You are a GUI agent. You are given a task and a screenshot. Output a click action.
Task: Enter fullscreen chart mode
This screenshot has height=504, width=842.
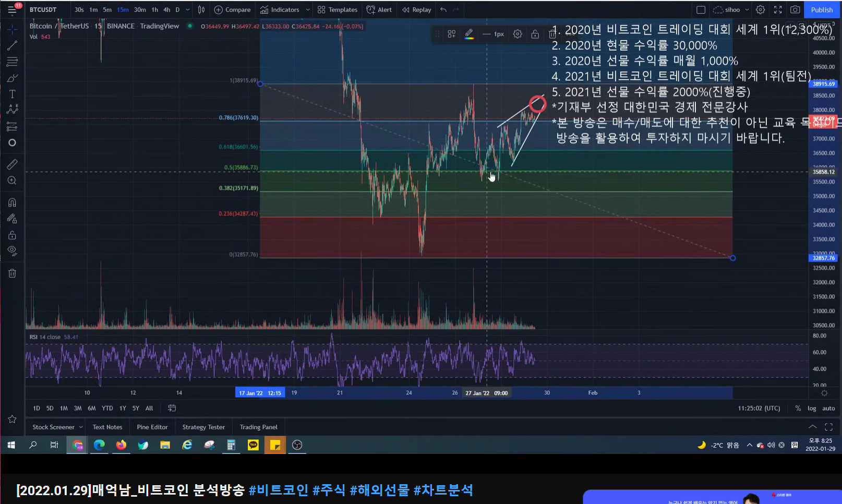pyautogui.click(x=778, y=9)
